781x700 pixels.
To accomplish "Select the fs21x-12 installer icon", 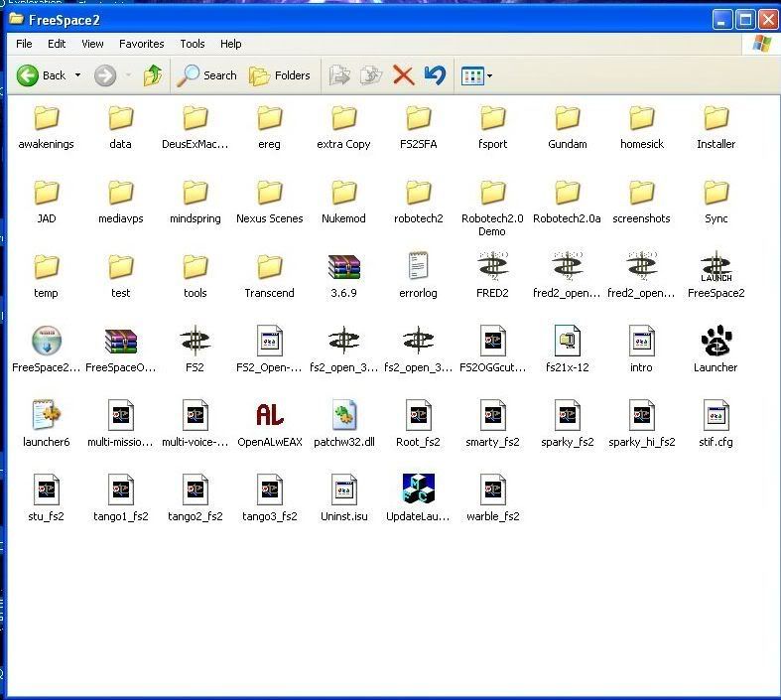I will tap(568, 350).
